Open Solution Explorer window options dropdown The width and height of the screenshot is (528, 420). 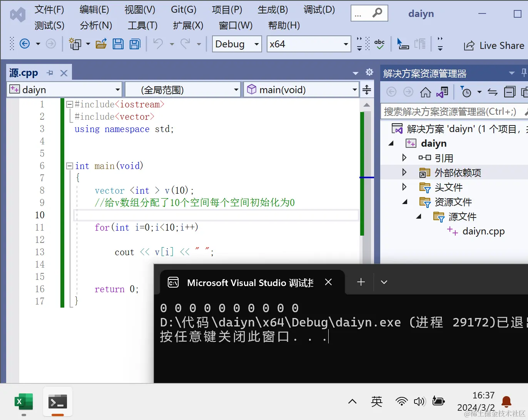coord(512,73)
